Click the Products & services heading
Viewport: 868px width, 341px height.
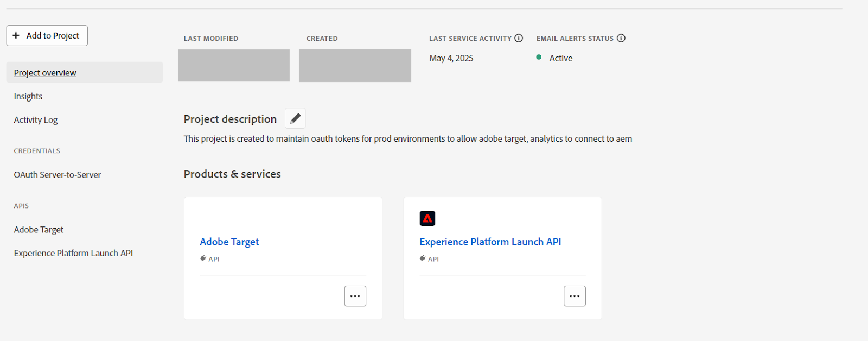[232, 174]
